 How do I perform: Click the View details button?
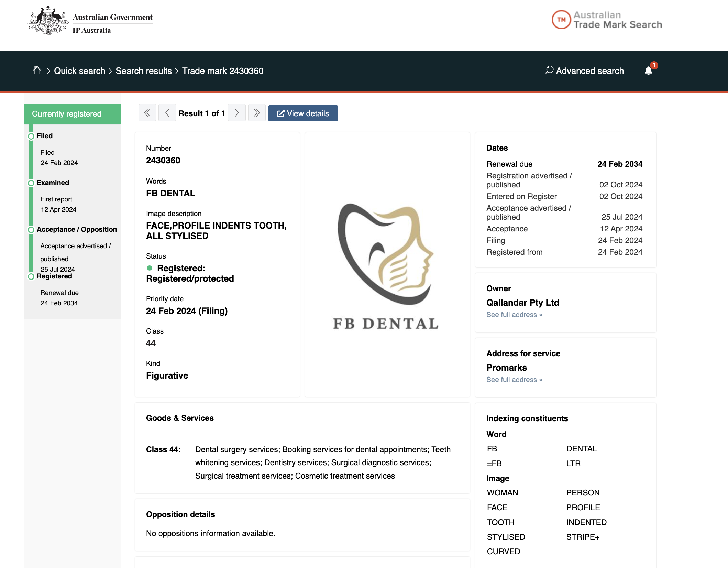(x=303, y=113)
